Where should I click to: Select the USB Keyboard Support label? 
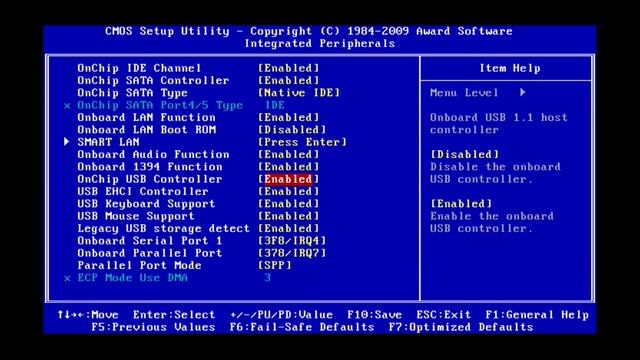146,204
